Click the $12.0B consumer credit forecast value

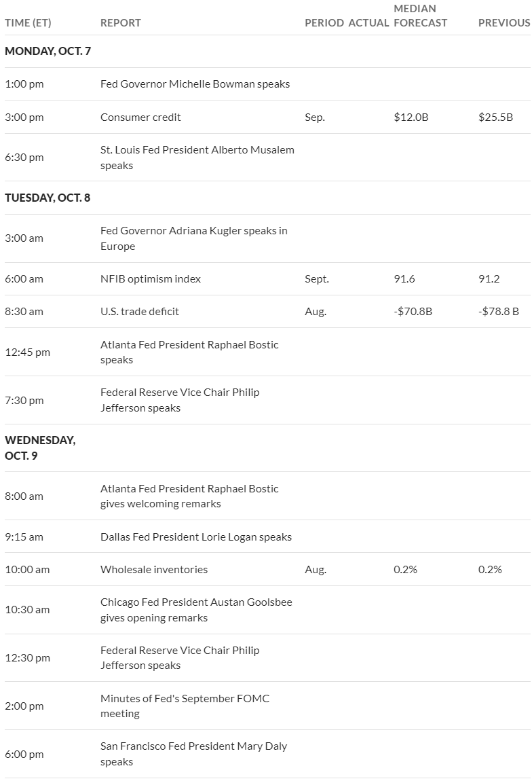pos(411,117)
